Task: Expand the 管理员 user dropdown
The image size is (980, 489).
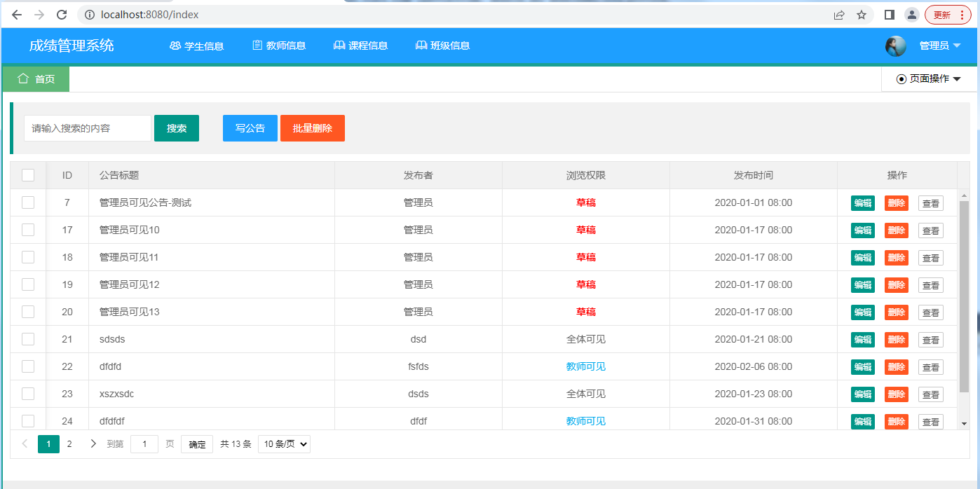Action: (x=939, y=46)
